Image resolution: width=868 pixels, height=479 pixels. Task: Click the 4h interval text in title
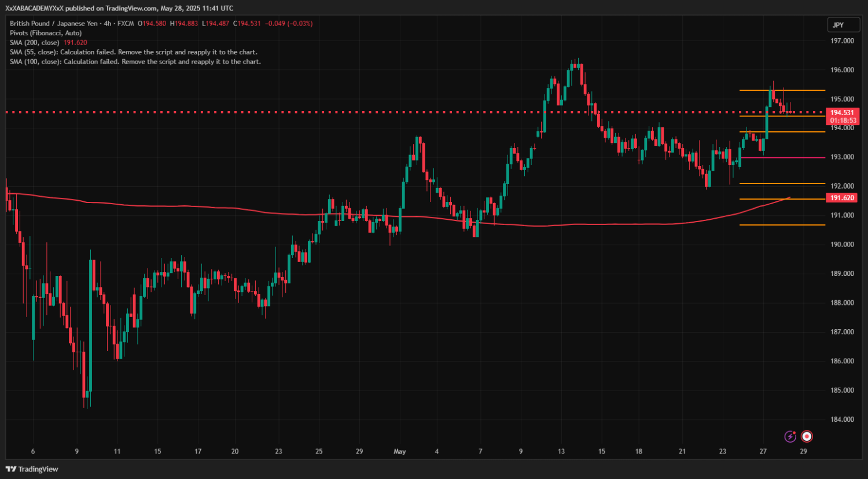pos(108,24)
